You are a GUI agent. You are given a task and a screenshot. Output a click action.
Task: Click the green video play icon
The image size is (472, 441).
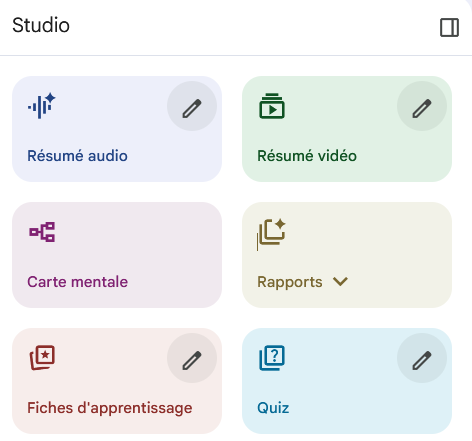272,106
